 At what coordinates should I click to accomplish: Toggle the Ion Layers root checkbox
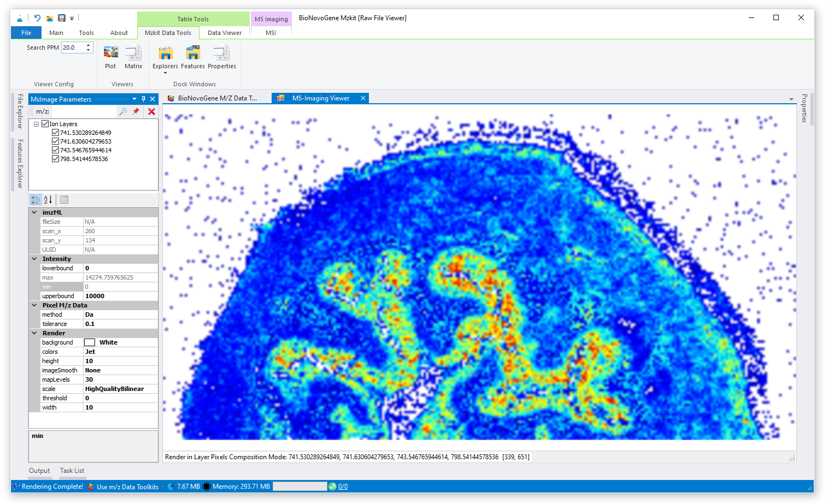(x=45, y=124)
